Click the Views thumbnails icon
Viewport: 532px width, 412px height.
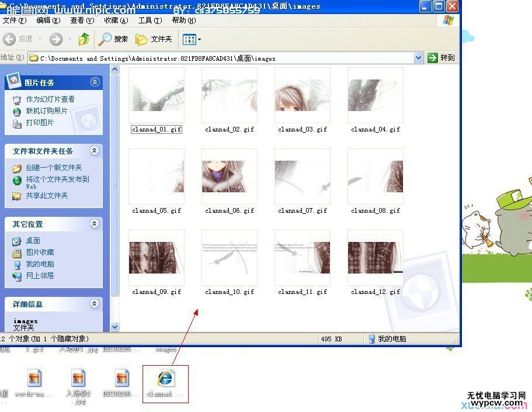pyautogui.click(x=189, y=39)
